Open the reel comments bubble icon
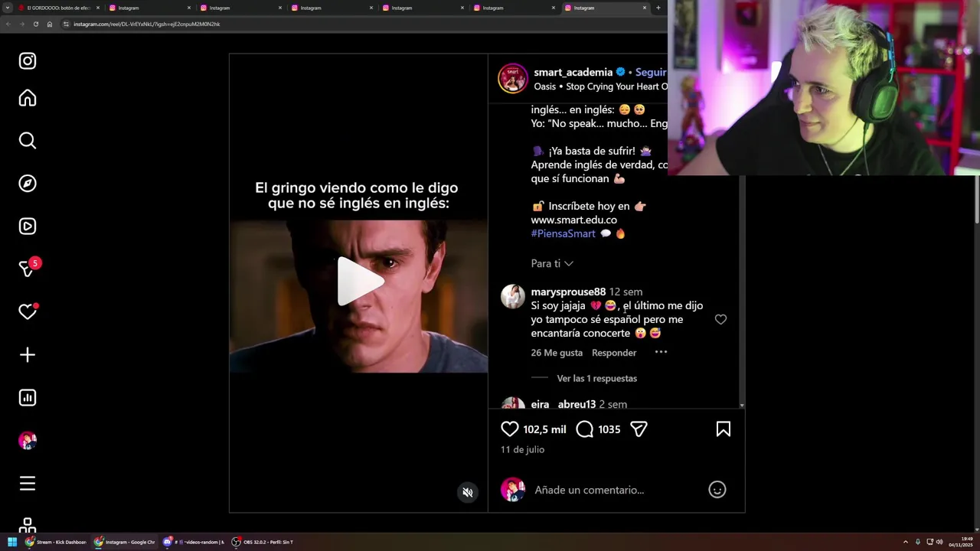Image resolution: width=980 pixels, height=551 pixels. click(x=584, y=429)
